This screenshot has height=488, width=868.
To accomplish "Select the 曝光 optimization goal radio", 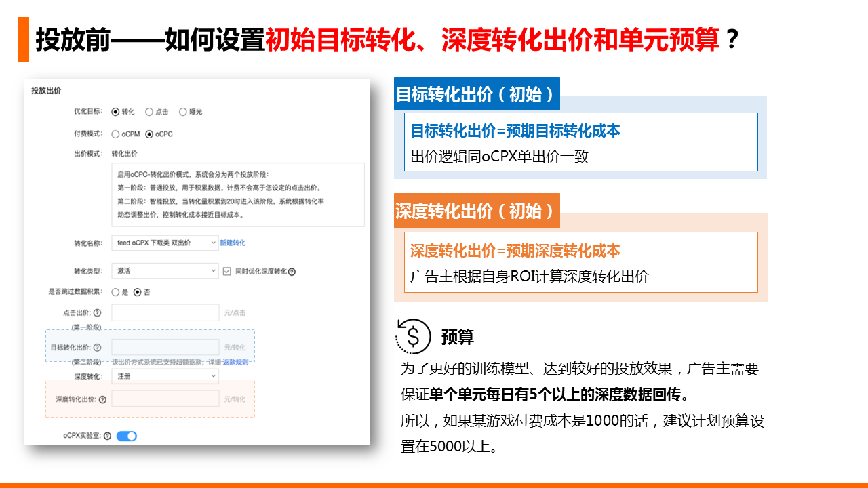I will coord(183,112).
